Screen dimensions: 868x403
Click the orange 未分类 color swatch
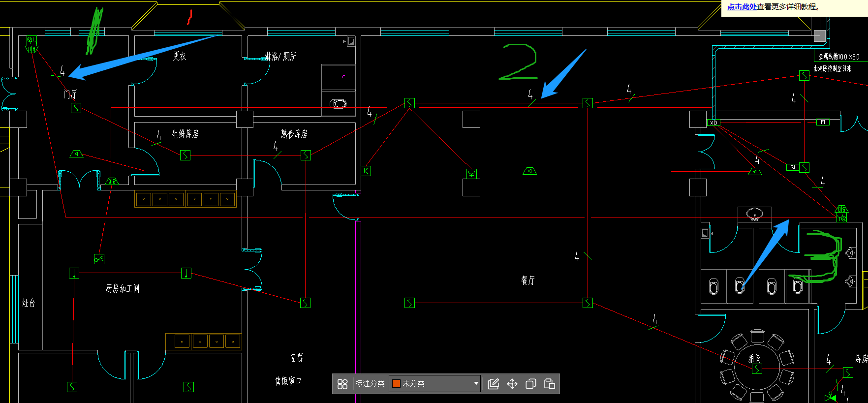pos(396,384)
